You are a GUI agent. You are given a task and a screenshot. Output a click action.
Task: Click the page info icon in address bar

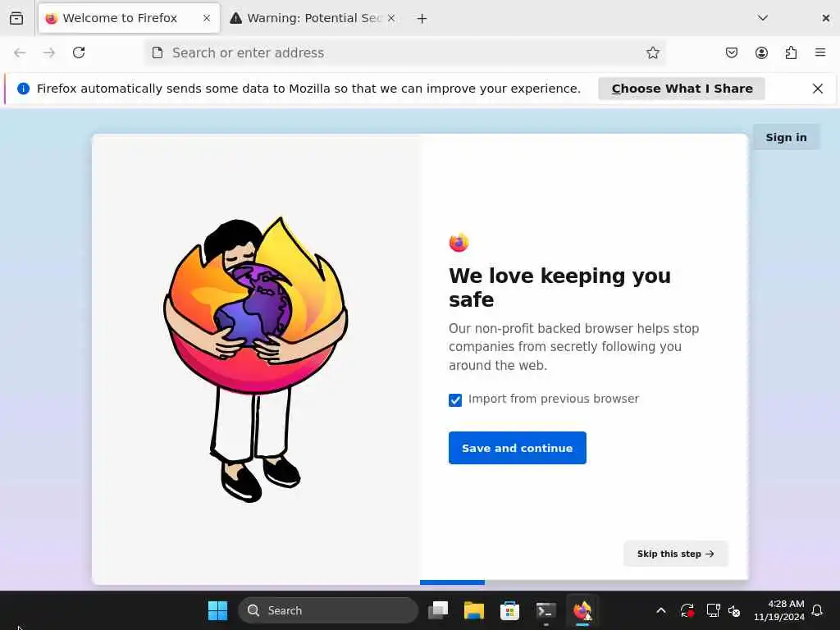(157, 52)
